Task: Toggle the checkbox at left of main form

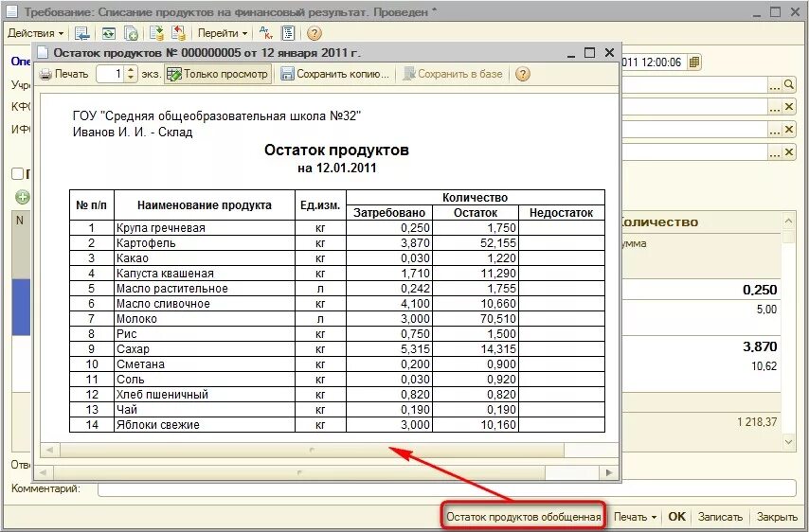Action: pos(18,174)
